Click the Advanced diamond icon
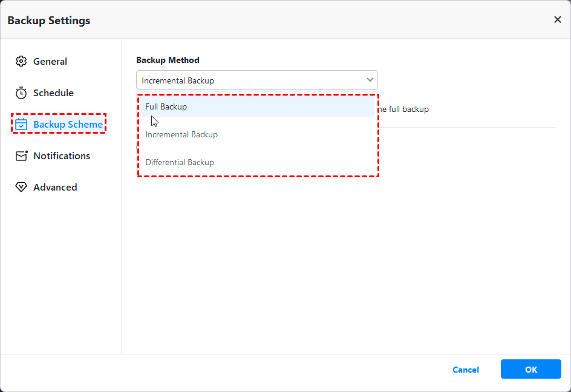Image resolution: width=571 pixels, height=392 pixels. click(x=21, y=187)
